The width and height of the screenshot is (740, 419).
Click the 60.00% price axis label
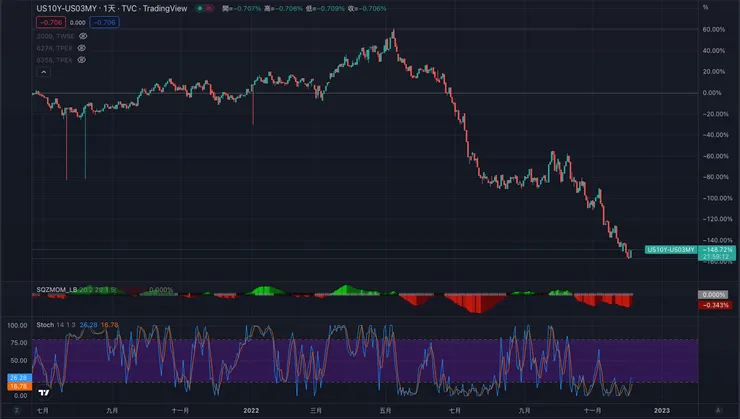tap(714, 29)
